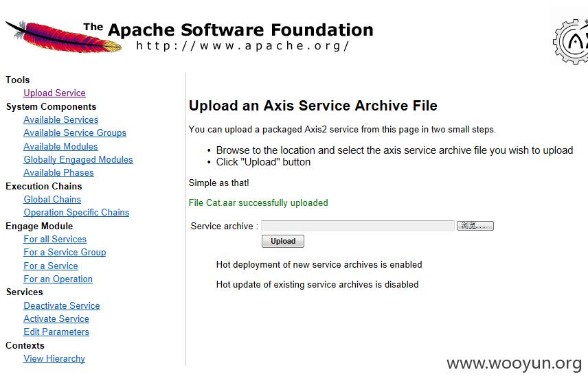Click the Services section heading
The image size is (588, 383).
24,292
